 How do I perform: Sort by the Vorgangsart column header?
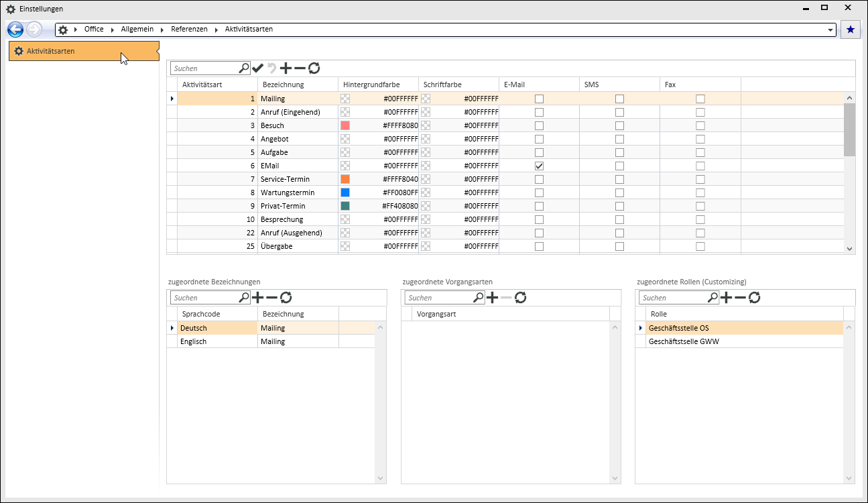[510, 314]
